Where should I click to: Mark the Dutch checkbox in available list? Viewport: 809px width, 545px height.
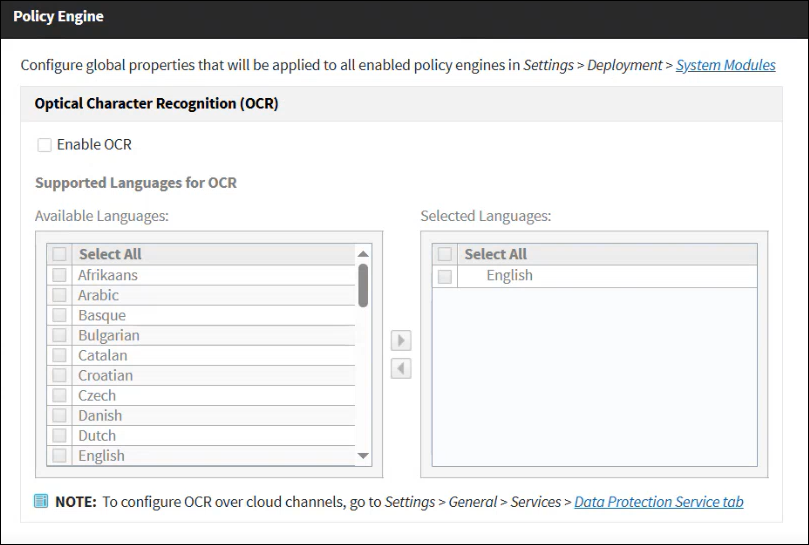[60, 435]
